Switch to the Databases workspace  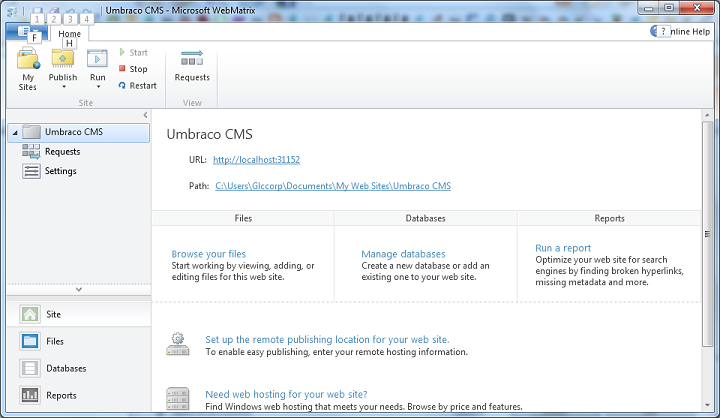point(79,368)
